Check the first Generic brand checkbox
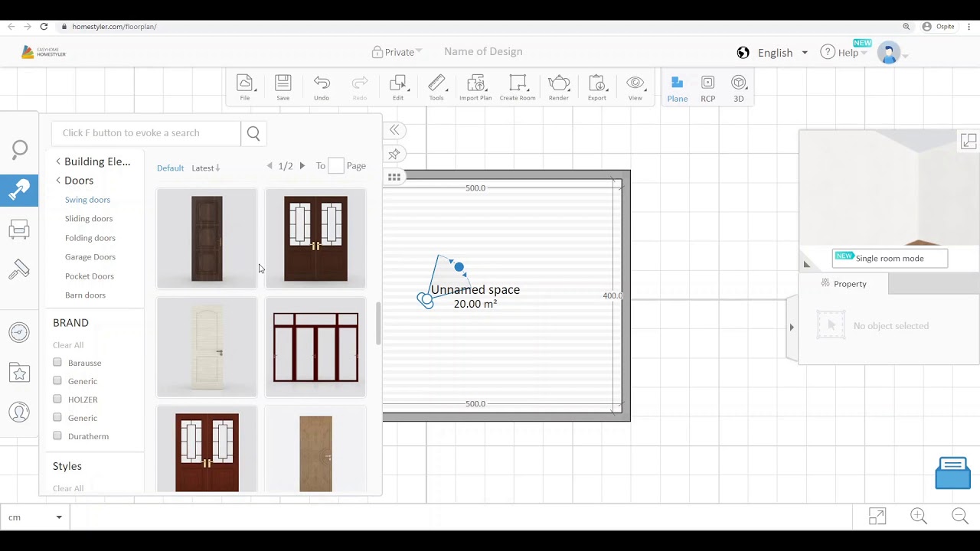 coord(57,380)
